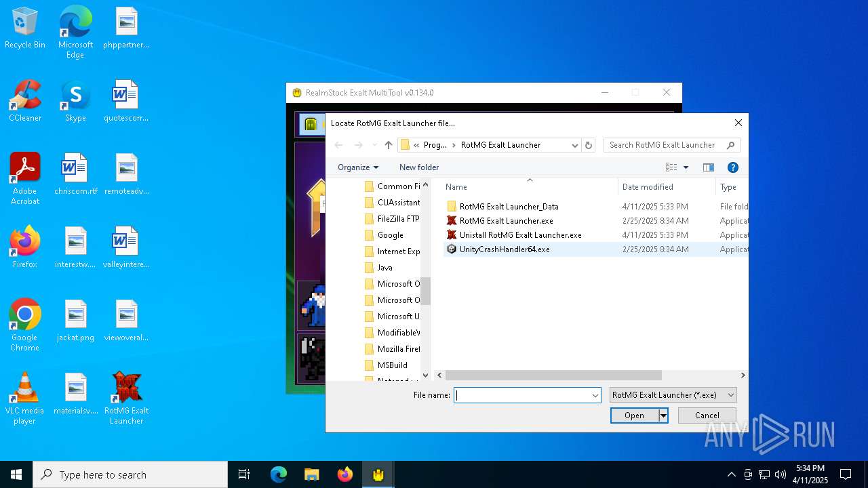Click the RotMG Exalt Launcher breadcrumb segment
This screenshot has width=868, height=488.
pos(500,145)
